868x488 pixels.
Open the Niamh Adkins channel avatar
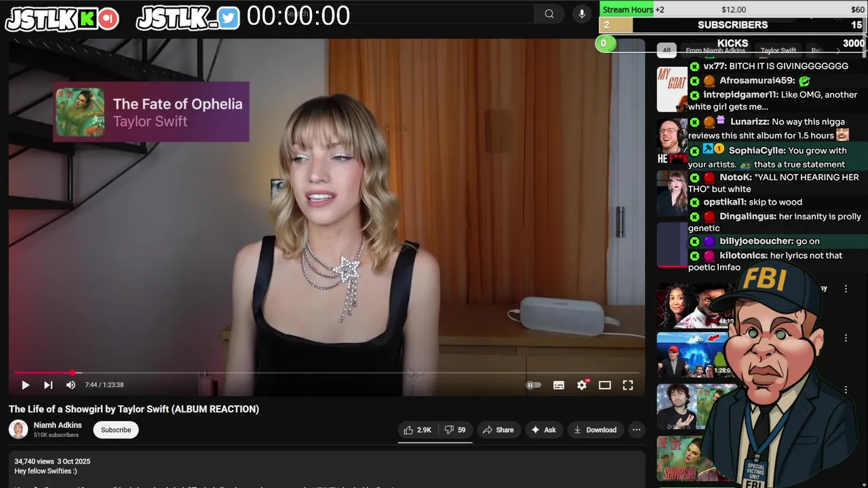[x=18, y=430]
